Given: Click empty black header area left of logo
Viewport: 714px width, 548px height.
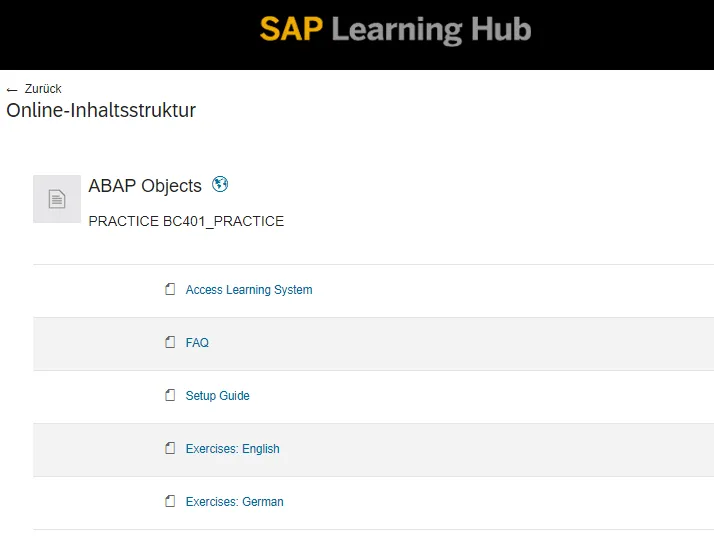Looking at the screenshot, I should point(120,35).
